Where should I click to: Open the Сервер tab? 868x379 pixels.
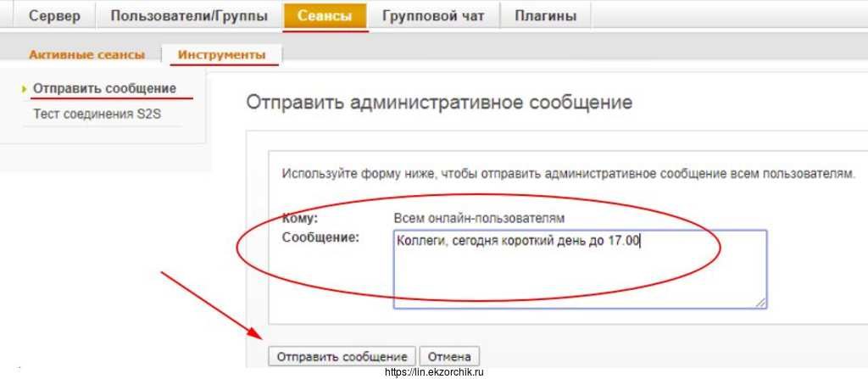(x=55, y=16)
